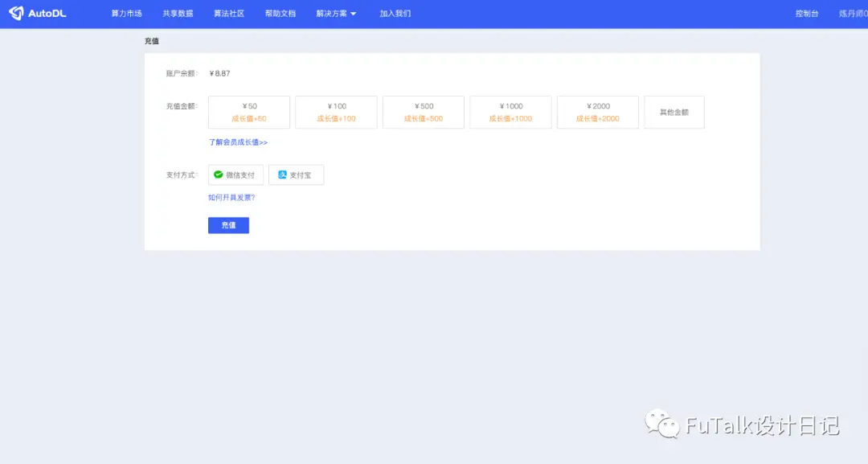The height and width of the screenshot is (464, 868).
Task: Select 其他金额 custom amount option
Action: click(674, 113)
